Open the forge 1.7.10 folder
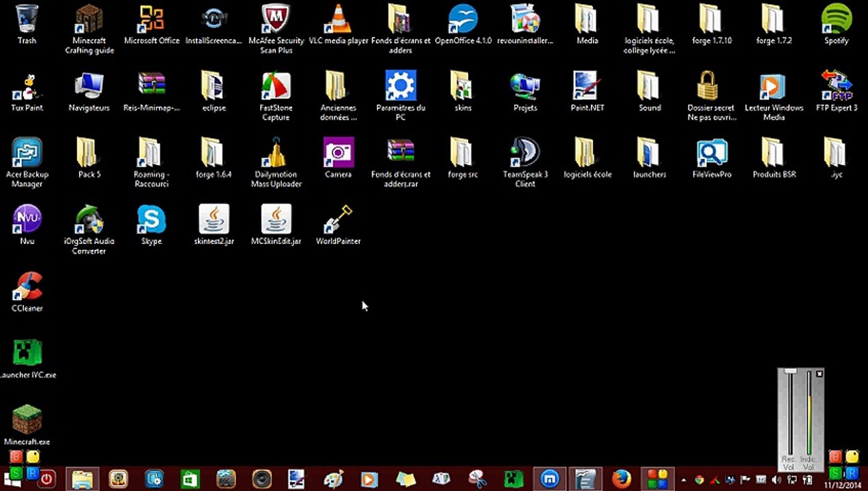Image resolution: width=868 pixels, height=491 pixels. (x=712, y=25)
